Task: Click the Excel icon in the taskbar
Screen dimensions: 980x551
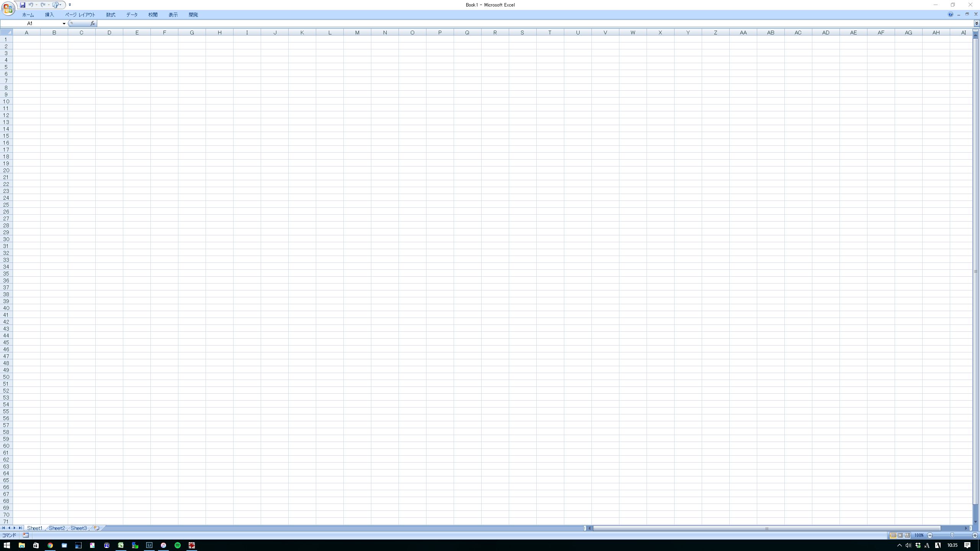Action: click(121, 545)
